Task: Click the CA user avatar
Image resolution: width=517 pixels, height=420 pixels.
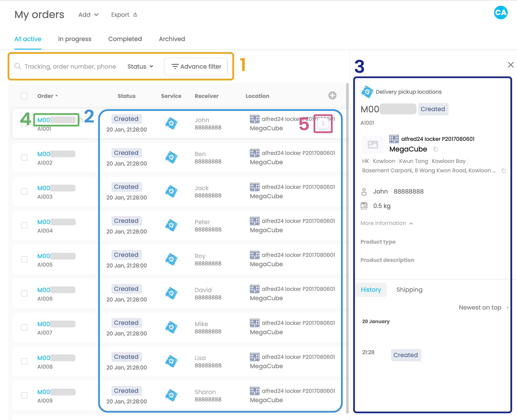Action: tap(500, 13)
